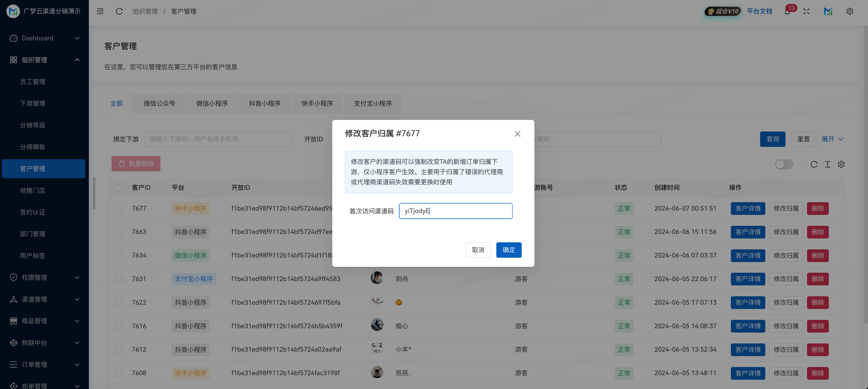Select the checkbox for customer 7631

118,279
